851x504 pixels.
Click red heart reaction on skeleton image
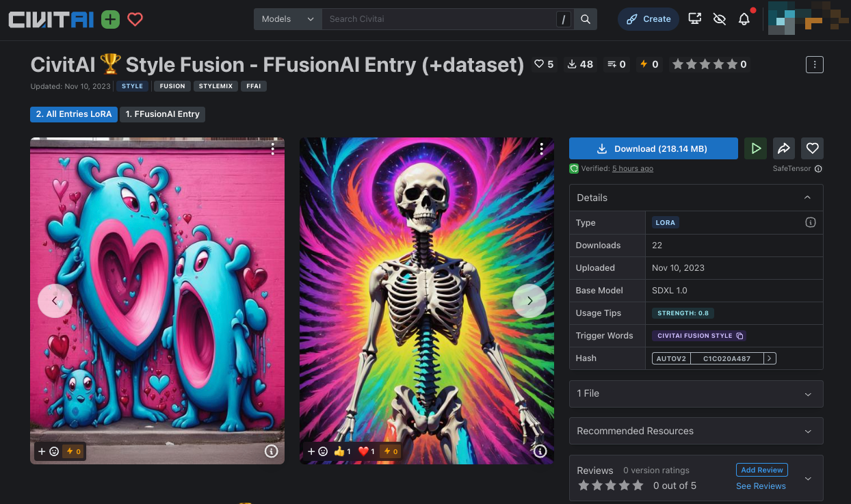(367, 451)
